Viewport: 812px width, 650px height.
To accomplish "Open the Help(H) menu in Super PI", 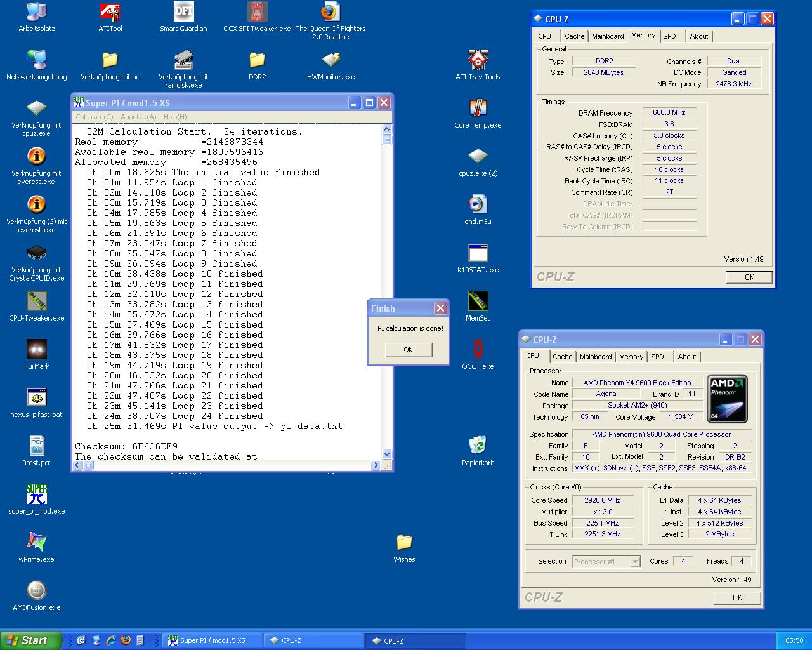I will [175, 117].
